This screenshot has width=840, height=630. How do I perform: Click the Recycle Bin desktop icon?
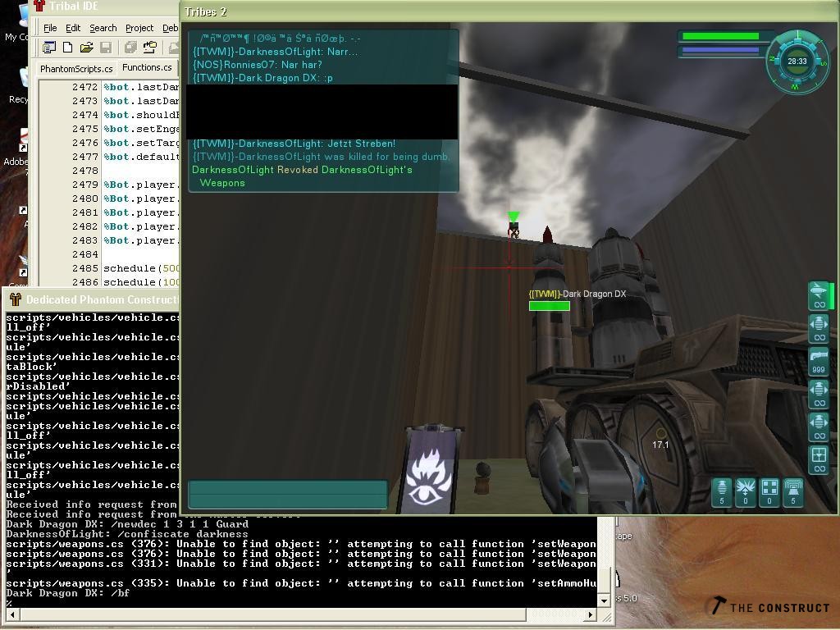pos(21,85)
